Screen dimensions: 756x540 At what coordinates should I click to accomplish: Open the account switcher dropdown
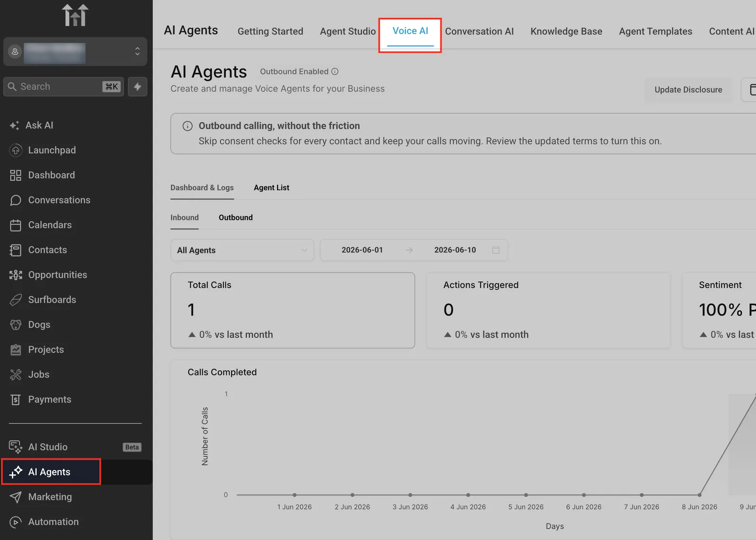point(75,52)
